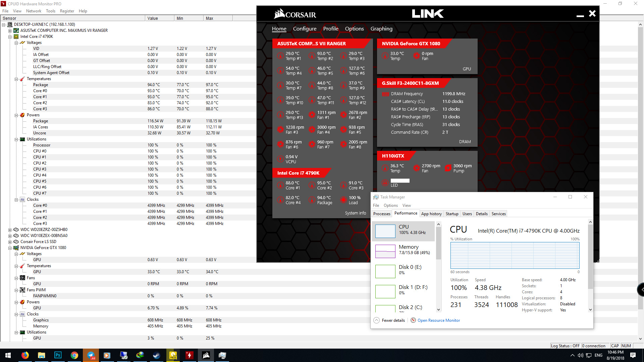Click the DRAM Frequency memory icon
Viewport: 644px width, 362px height.
coord(385,94)
